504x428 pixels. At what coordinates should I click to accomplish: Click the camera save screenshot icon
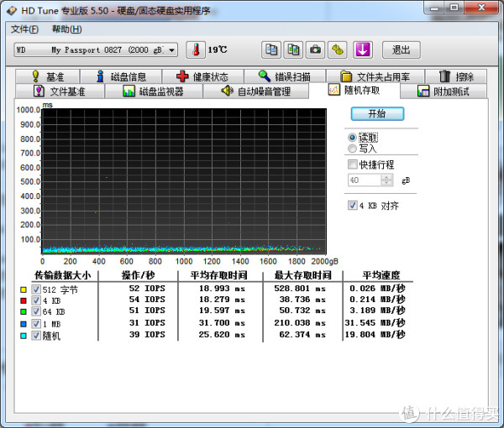pyautogui.click(x=315, y=50)
